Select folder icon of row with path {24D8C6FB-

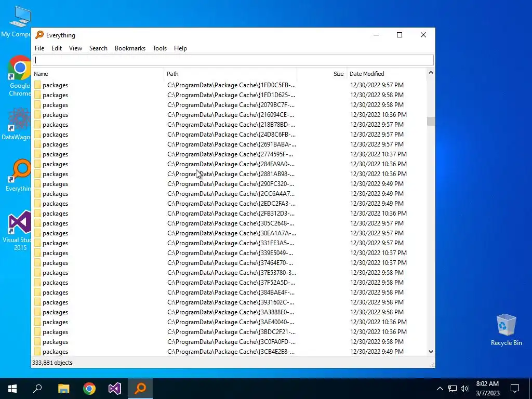37,135
